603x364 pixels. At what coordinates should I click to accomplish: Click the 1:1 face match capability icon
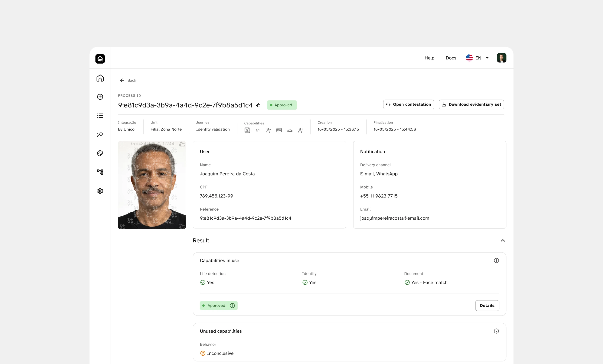point(258,130)
